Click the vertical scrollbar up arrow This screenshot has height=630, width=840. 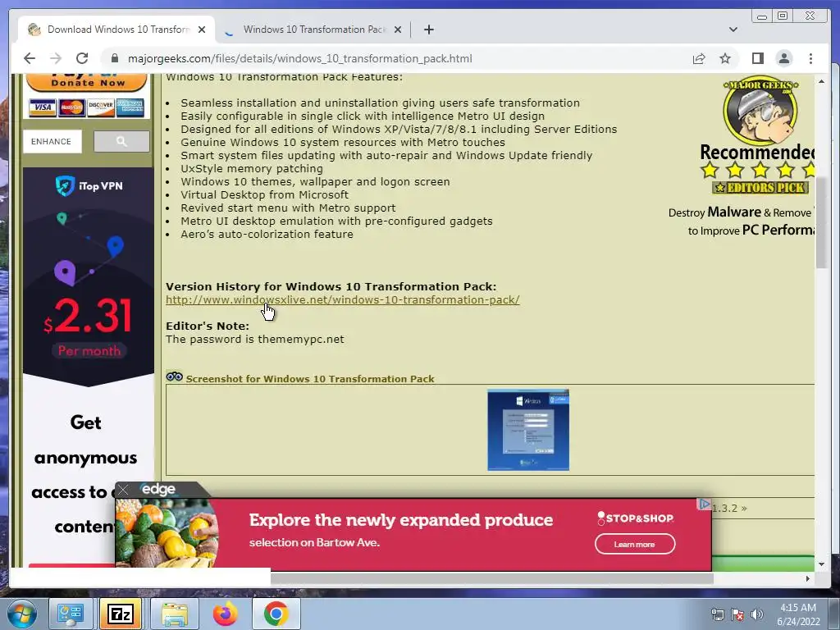click(x=821, y=81)
